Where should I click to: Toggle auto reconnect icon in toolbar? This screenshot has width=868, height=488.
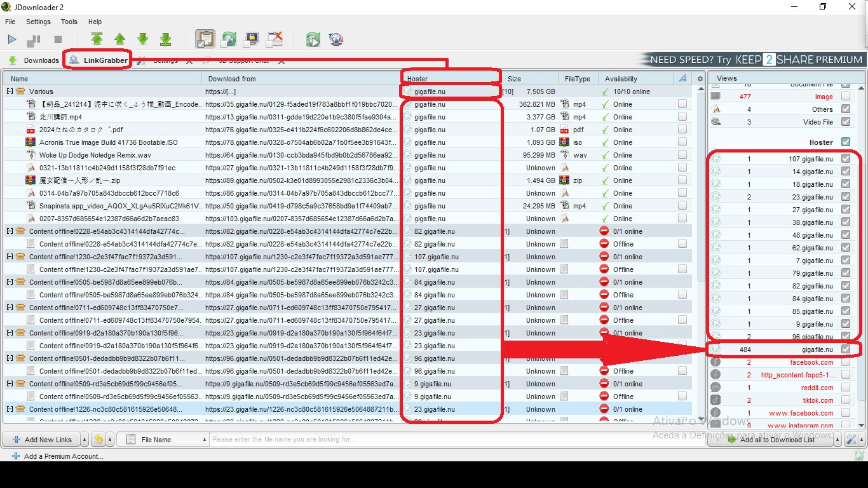228,39
